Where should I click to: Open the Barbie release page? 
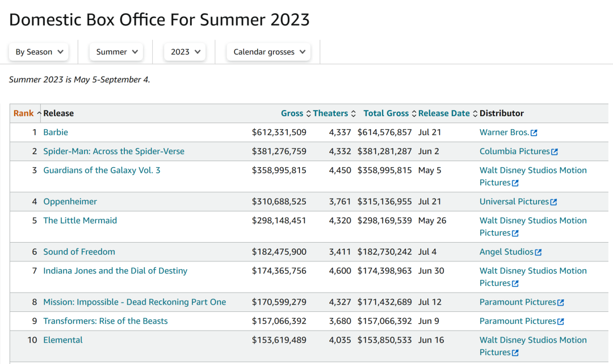(x=56, y=132)
